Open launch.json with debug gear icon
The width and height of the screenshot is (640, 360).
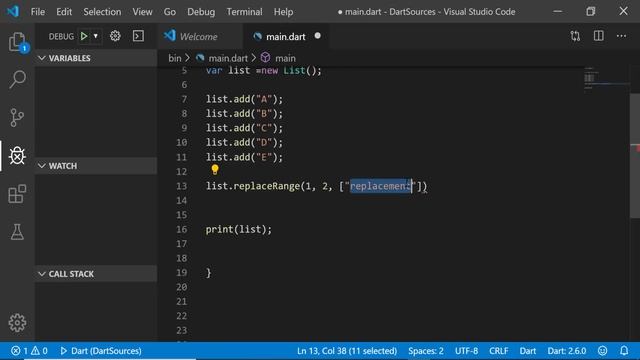click(115, 36)
